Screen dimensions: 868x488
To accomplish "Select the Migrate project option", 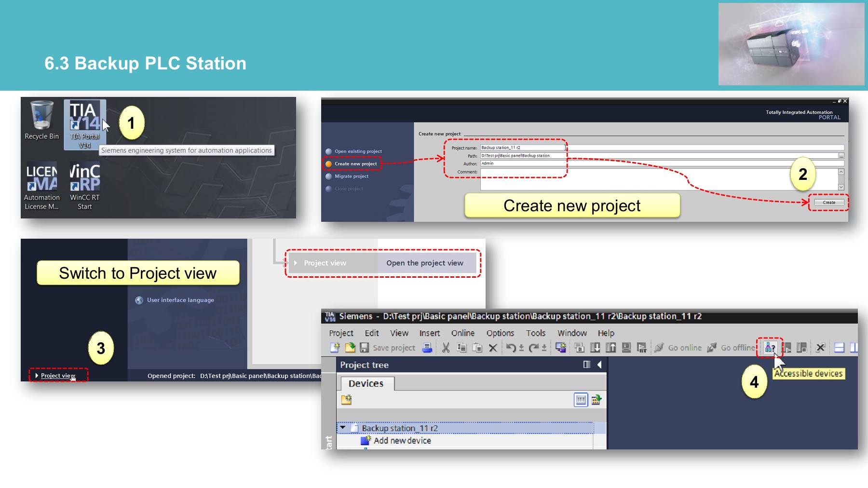I will tap(351, 176).
